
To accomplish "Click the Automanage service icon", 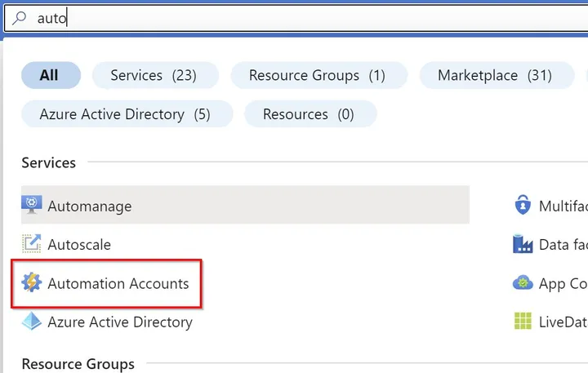I will tap(32, 205).
